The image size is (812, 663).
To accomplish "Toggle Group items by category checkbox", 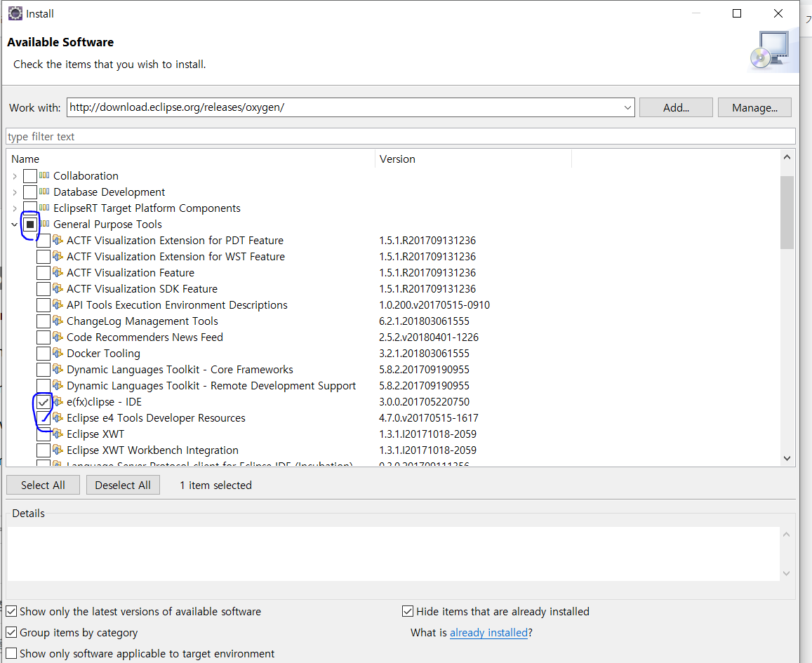I will pyautogui.click(x=11, y=632).
